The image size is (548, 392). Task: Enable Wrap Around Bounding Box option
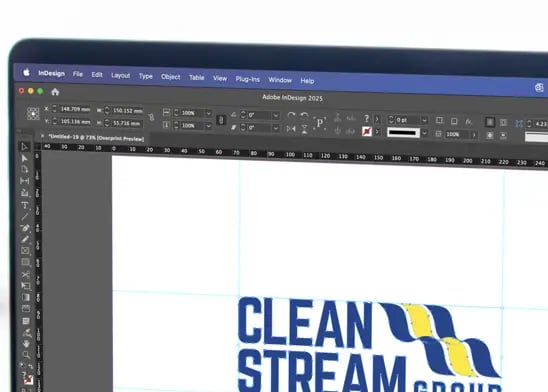(x=503, y=122)
